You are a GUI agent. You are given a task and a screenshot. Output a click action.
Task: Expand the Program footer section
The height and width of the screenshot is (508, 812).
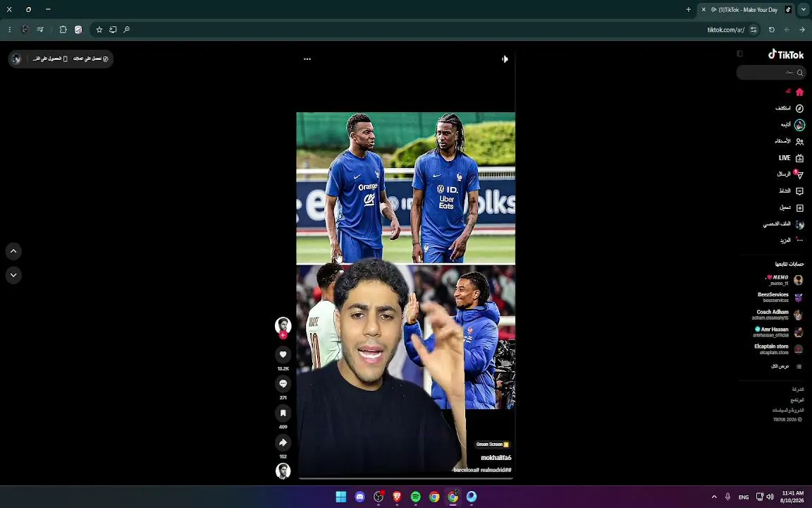point(797,400)
